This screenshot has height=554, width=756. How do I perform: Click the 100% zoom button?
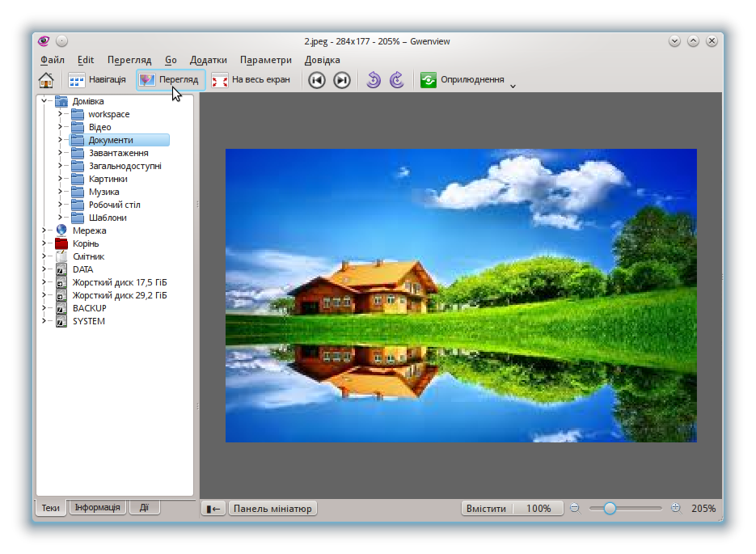(x=538, y=509)
